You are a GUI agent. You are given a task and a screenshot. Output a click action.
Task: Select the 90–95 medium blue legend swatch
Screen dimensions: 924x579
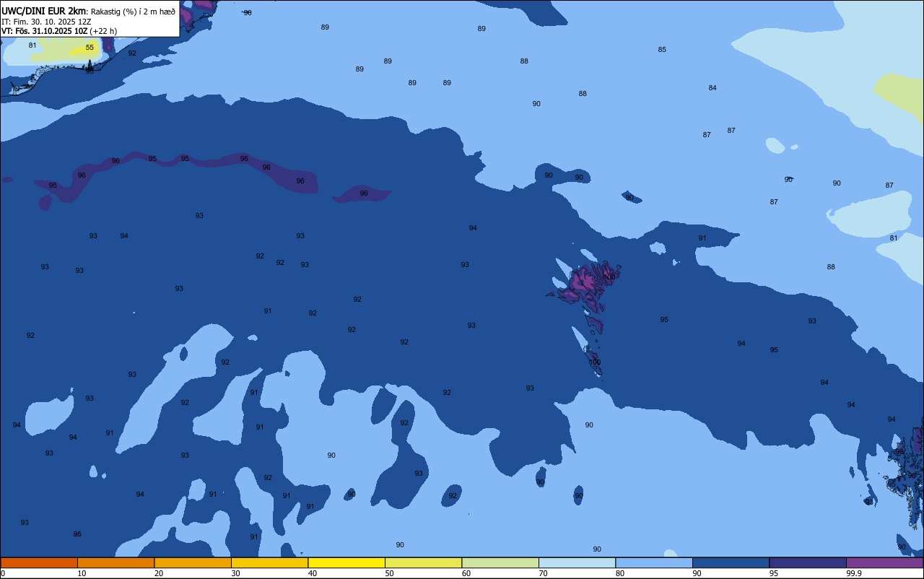point(731,562)
